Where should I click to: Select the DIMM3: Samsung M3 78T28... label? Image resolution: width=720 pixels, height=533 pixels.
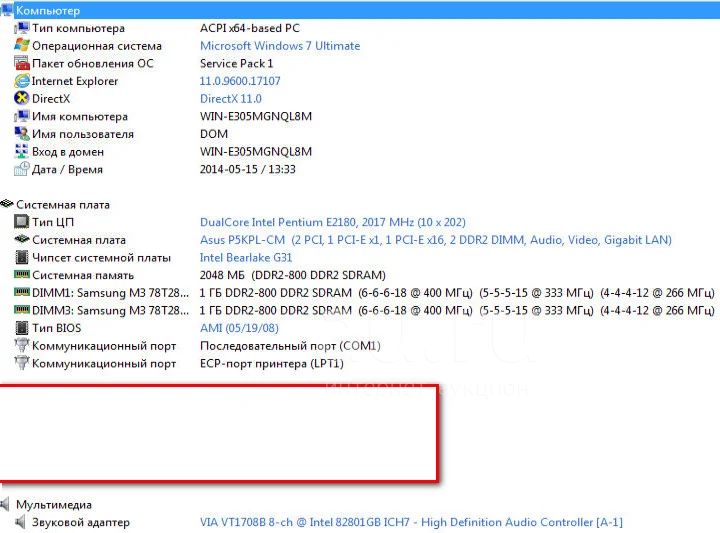[x=110, y=311]
